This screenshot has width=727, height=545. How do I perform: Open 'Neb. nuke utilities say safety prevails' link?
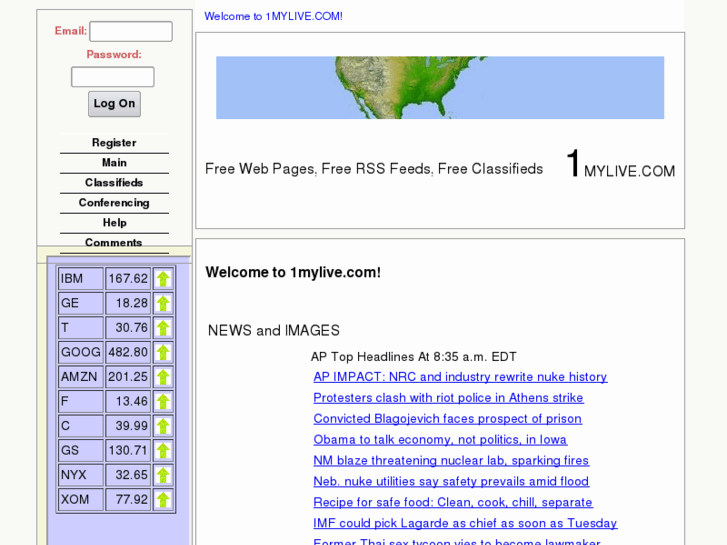click(x=451, y=481)
